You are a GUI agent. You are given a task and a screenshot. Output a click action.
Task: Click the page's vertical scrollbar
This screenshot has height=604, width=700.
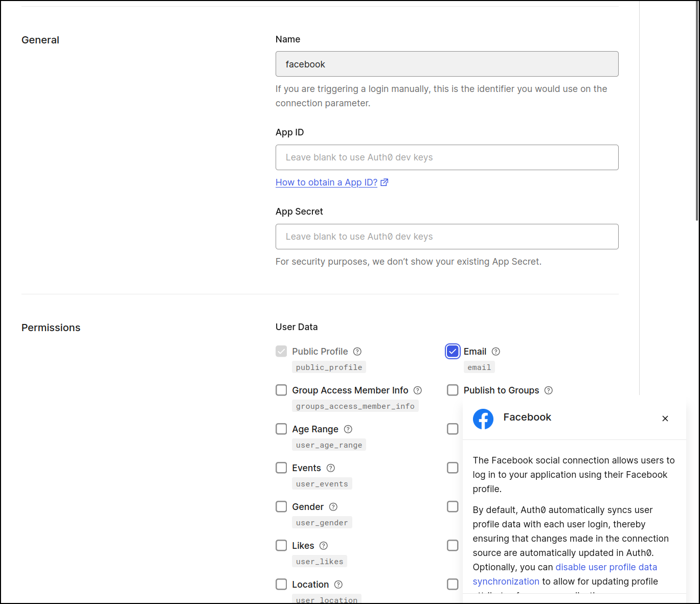tap(697, 111)
